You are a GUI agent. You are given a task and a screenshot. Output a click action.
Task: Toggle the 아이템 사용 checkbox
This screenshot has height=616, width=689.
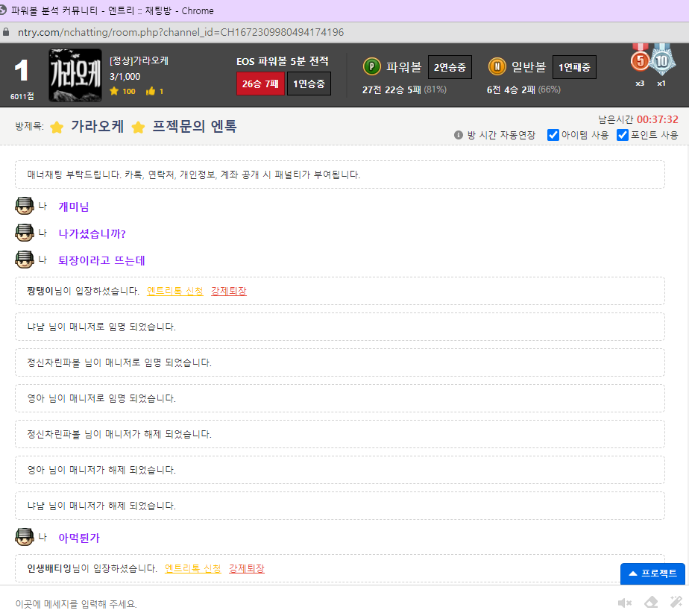553,135
